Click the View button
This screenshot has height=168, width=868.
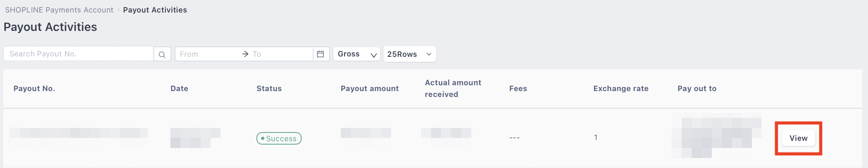(798, 138)
